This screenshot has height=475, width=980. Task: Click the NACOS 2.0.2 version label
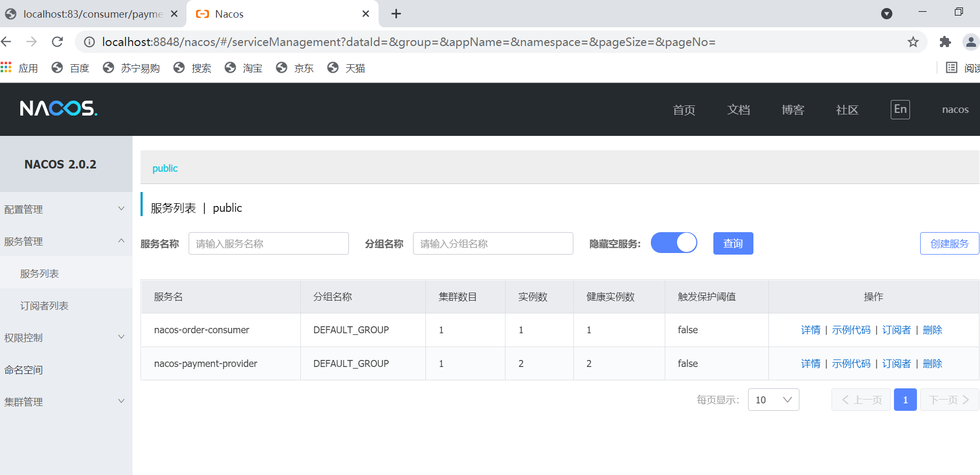pos(60,164)
